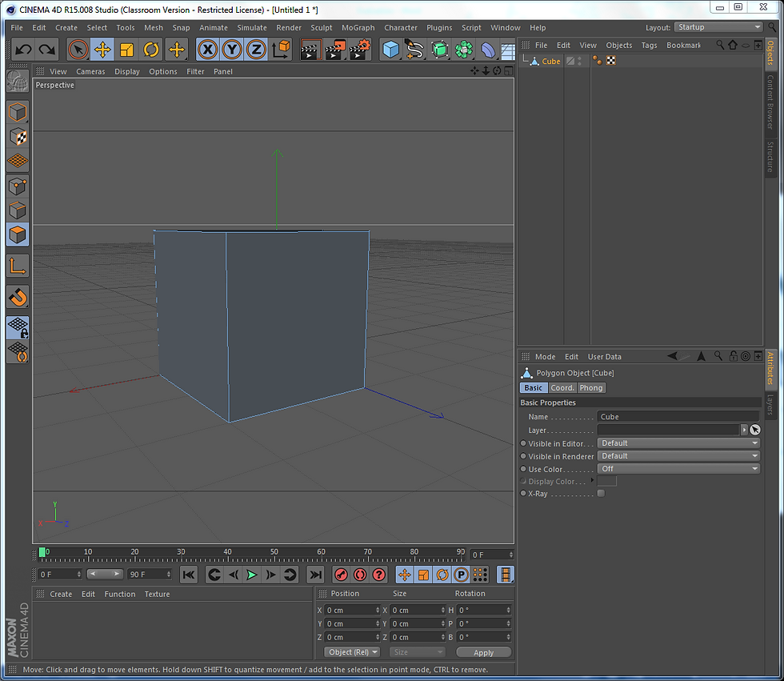Switch to the Coord. tab
This screenshot has height=681, width=784.
(x=562, y=387)
